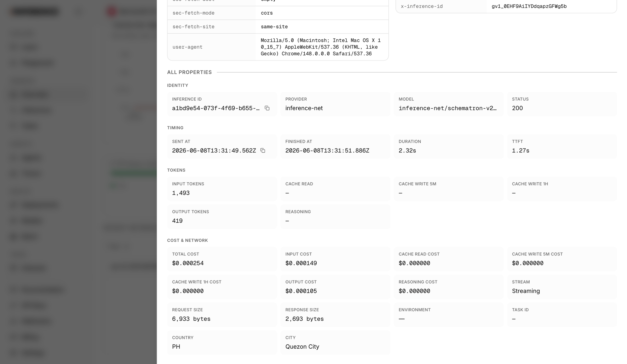Click the Reasoning Cost $0.000000
Image resolution: width=627 pixels, height=364 pixels.
coord(414,291)
